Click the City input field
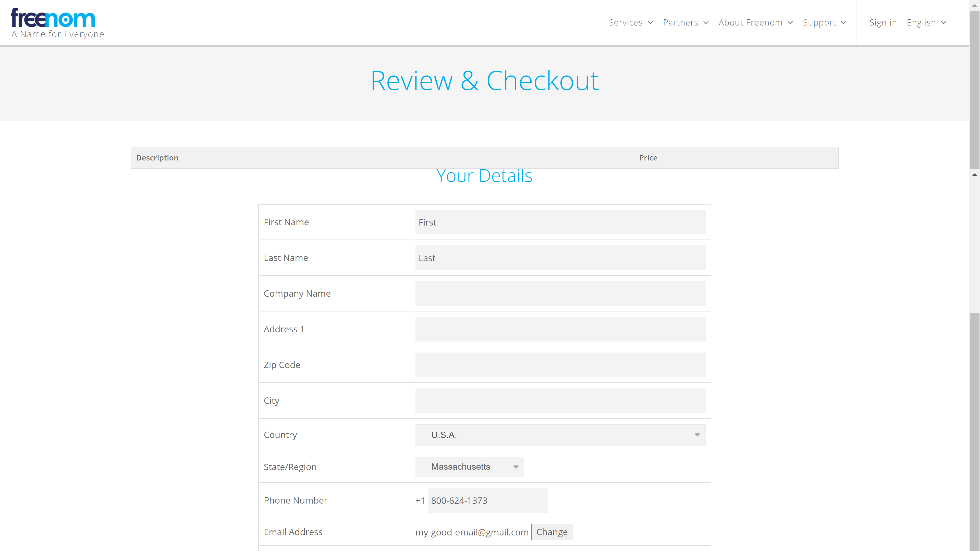Viewport: 980px width, 551px height. click(560, 401)
